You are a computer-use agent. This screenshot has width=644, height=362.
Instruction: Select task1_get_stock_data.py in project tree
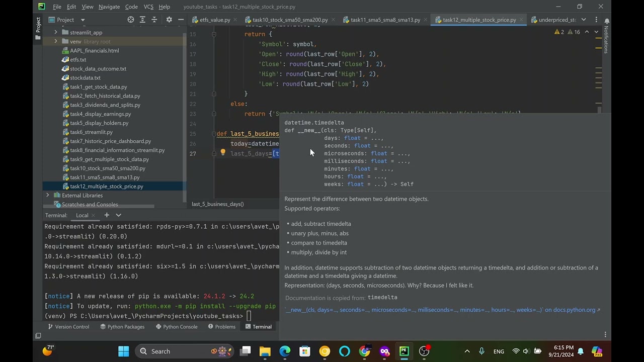98,86
